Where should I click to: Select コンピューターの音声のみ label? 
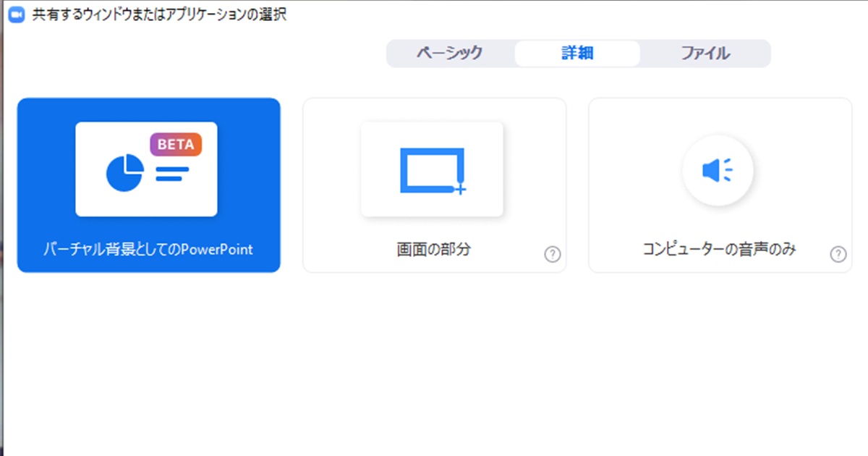click(720, 250)
